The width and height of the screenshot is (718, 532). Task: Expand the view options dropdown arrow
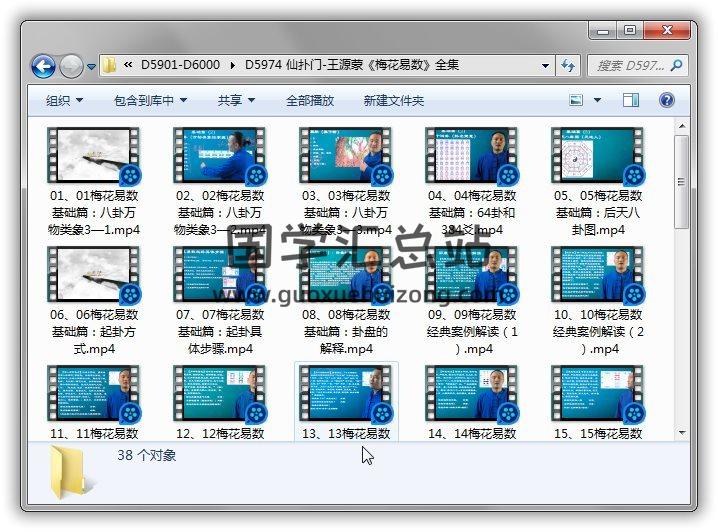tap(597, 100)
